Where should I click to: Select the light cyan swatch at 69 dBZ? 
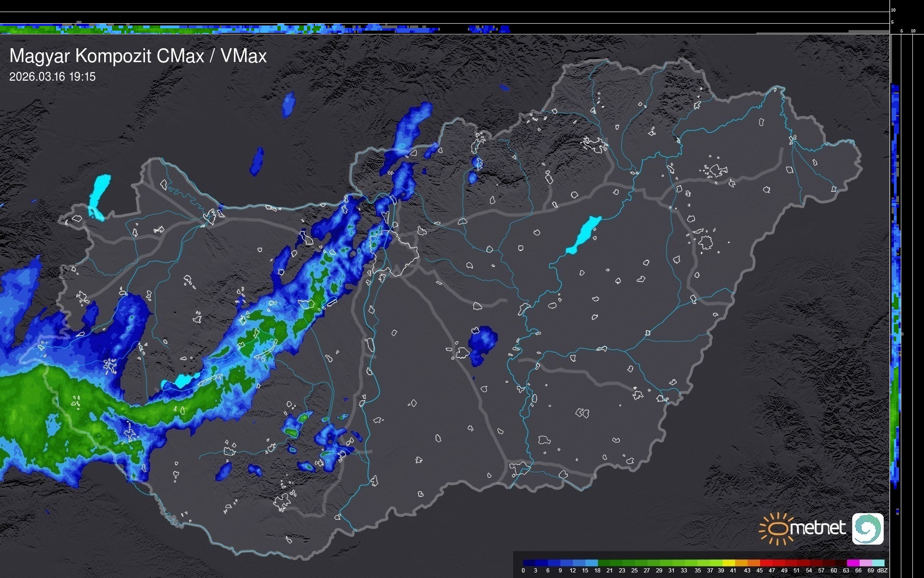pos(878,563)
